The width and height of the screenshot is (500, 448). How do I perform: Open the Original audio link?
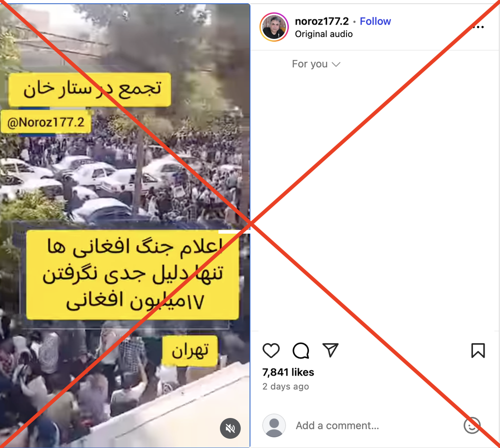323,34
